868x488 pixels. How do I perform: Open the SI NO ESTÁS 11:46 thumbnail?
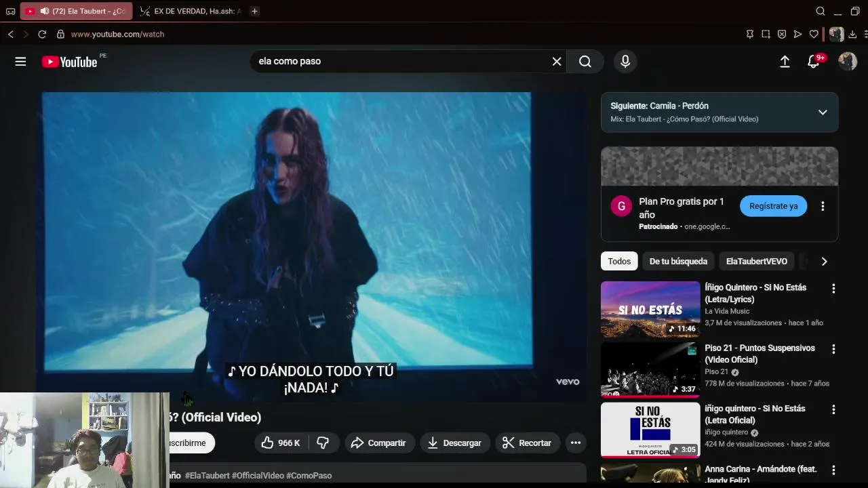650,309
